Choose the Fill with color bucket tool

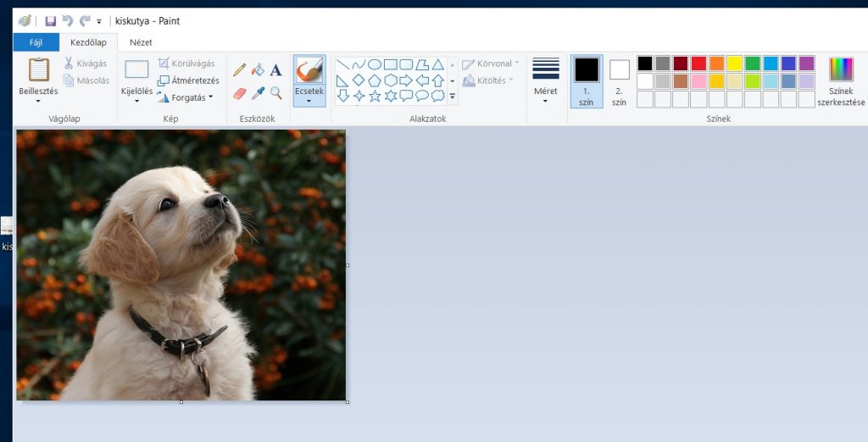[x=258, y=69]
